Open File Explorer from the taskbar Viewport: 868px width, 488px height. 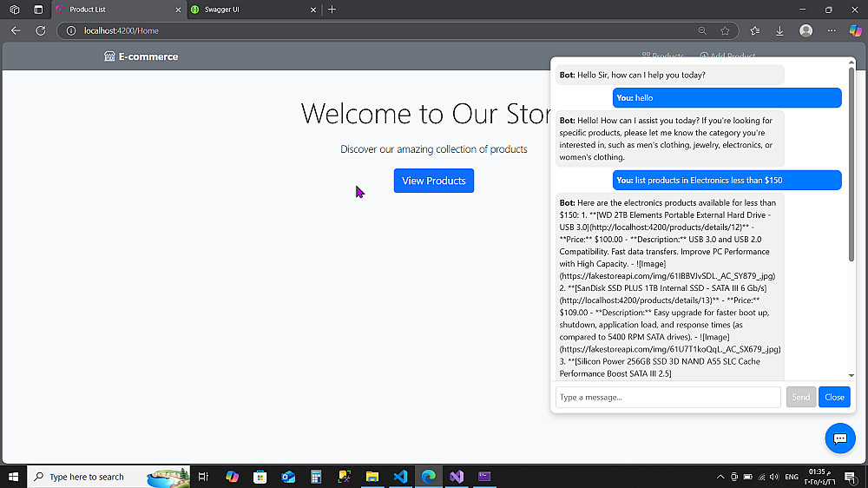pos(372,477)
